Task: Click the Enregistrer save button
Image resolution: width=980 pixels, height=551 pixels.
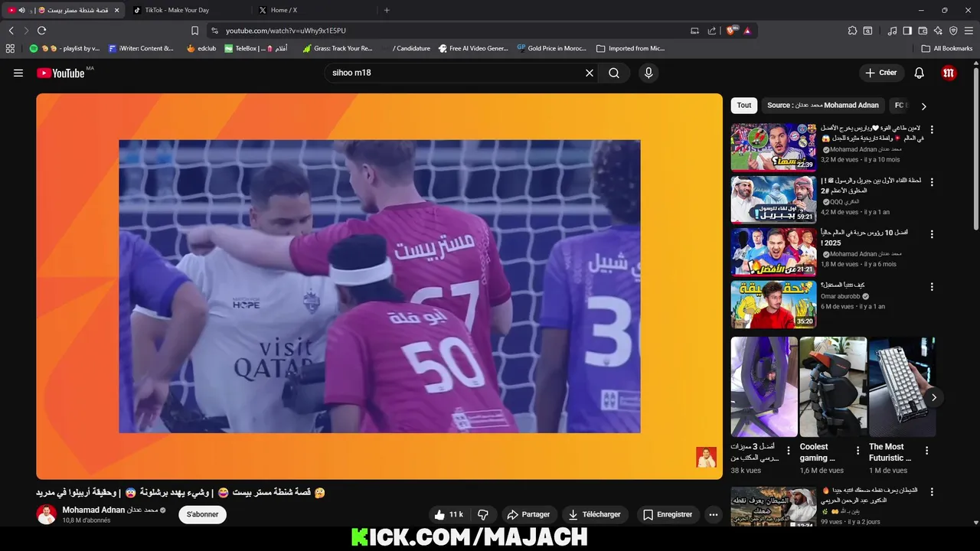Action: pyautogui.click(x=668, y=515)
